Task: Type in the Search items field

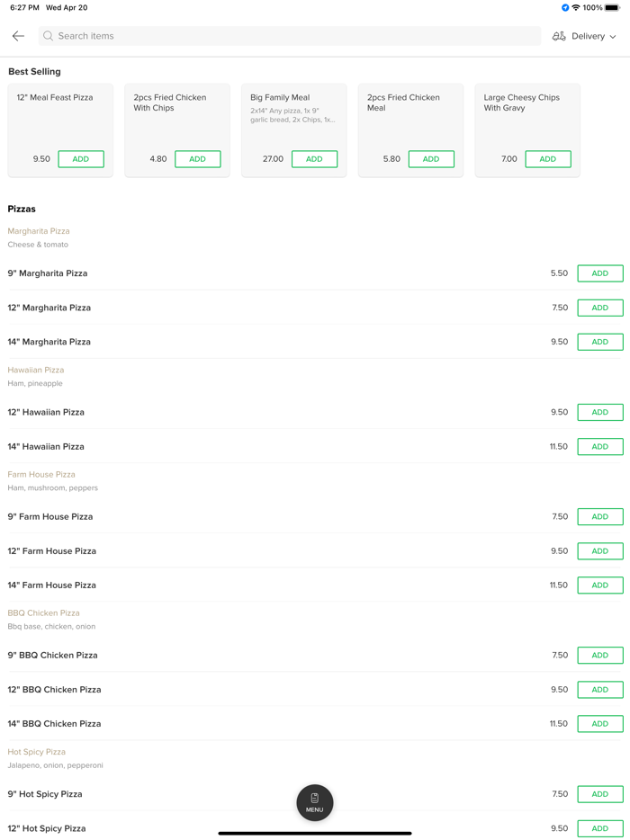Action: pos(288,36)
